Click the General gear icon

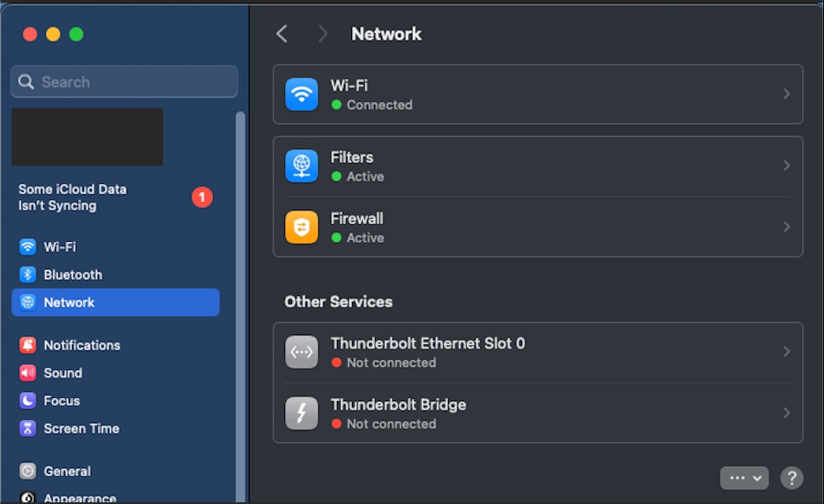click(27, 471)
